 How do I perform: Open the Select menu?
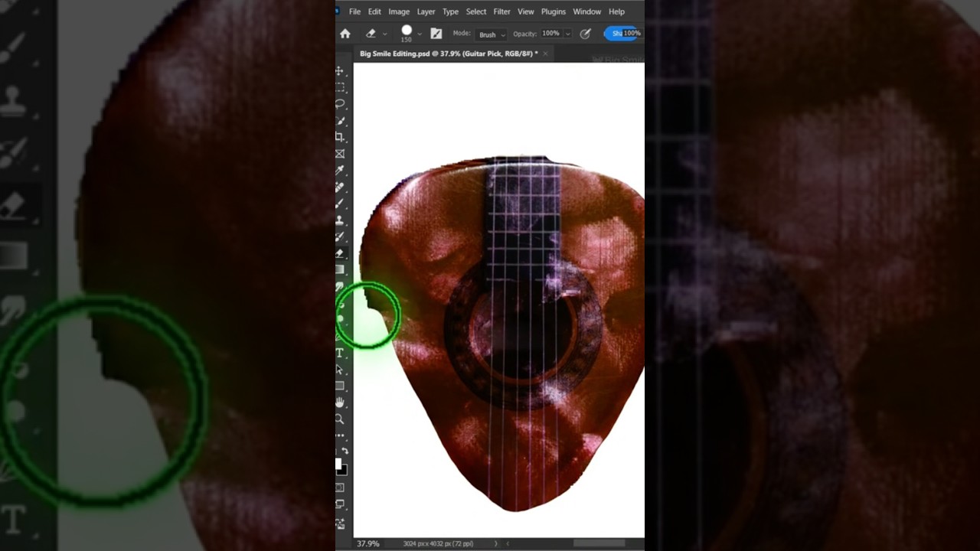[476, 11]
